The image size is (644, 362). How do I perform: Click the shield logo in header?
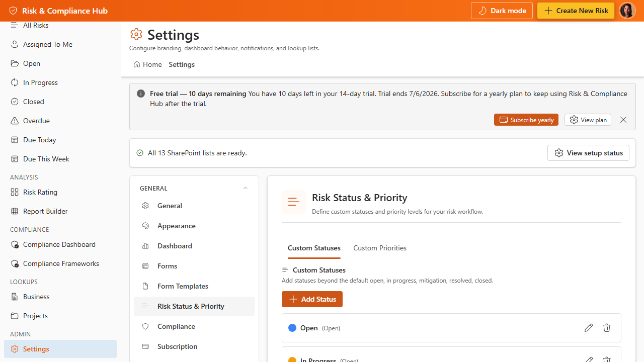click(13, 11)
